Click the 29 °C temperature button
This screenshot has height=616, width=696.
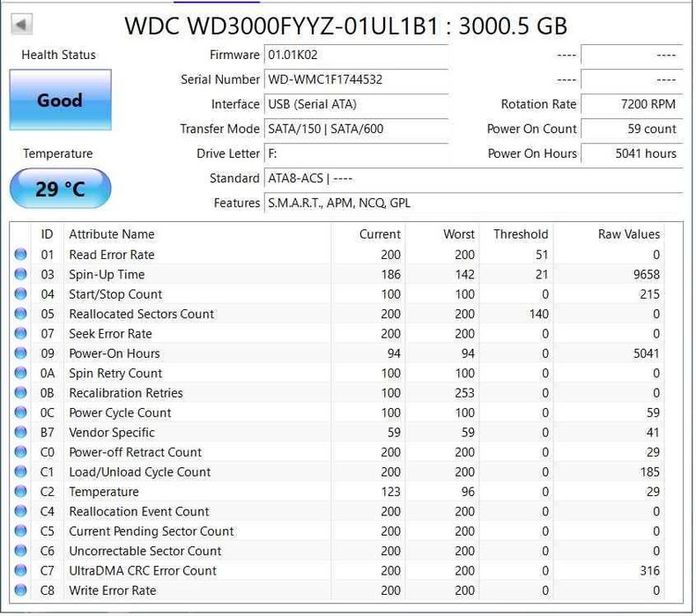click(61, 189)
